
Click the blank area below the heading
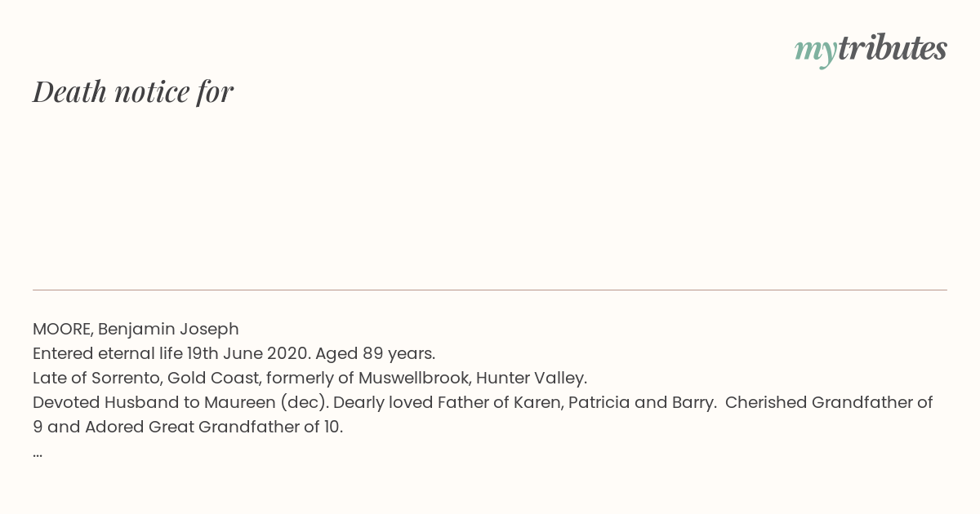[490, 196]
